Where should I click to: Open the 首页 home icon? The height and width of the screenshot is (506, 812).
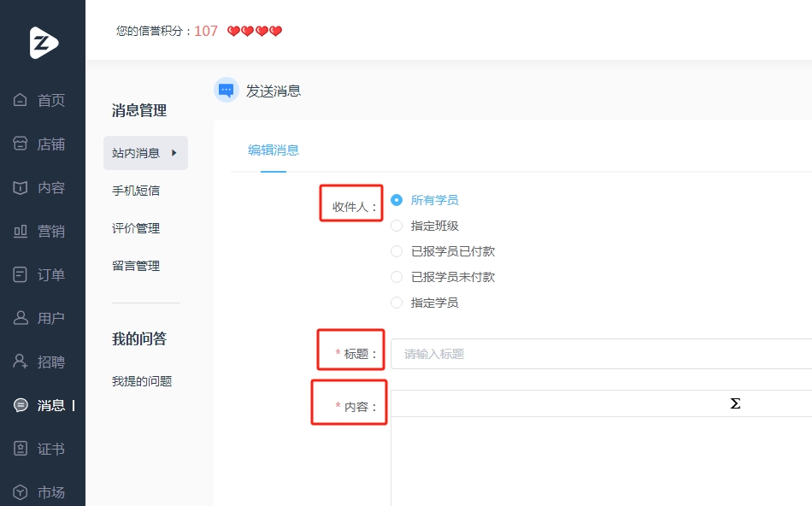[21, 99]
